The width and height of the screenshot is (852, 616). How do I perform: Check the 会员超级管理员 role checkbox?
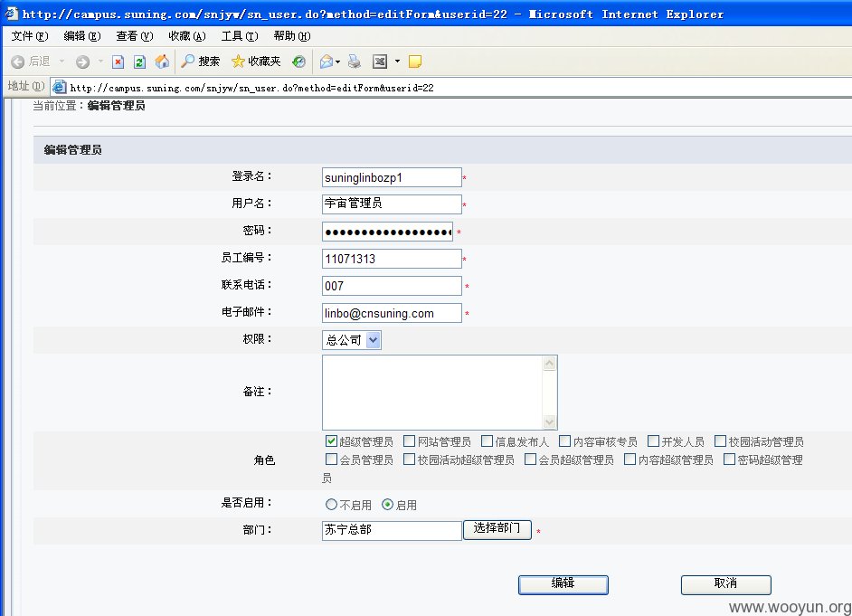pyautogui.click(x=530, y=460)
